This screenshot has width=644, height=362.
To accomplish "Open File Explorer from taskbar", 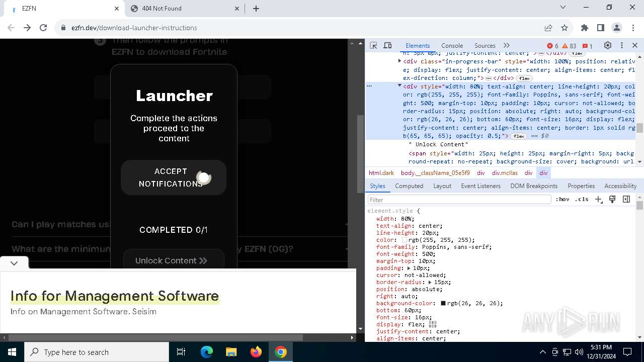I will coord(231,352).
